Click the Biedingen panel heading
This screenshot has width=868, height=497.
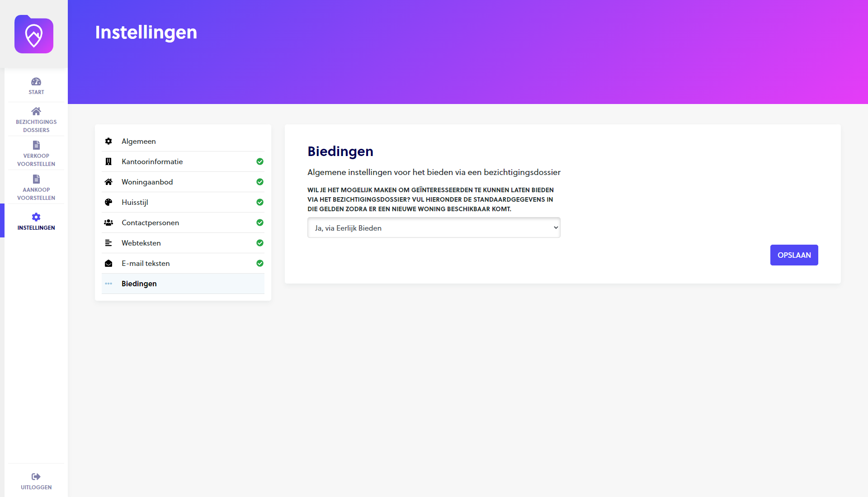340,151
